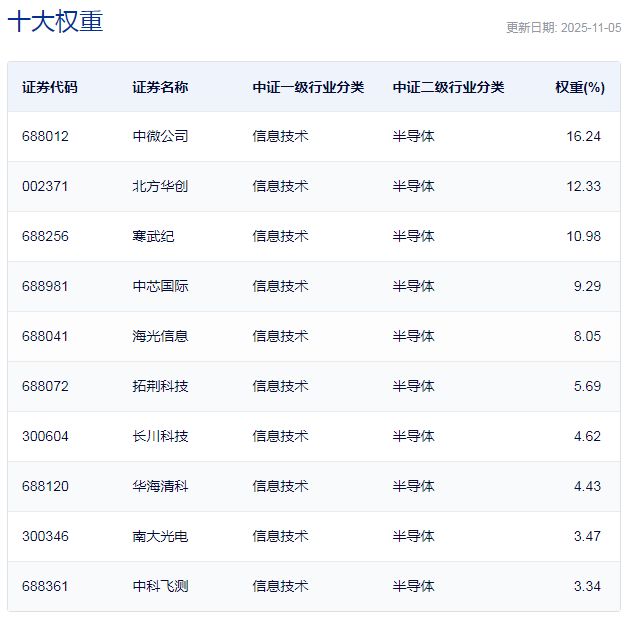Click stock code 688361

pyautogui.click(x=45, y=586)
